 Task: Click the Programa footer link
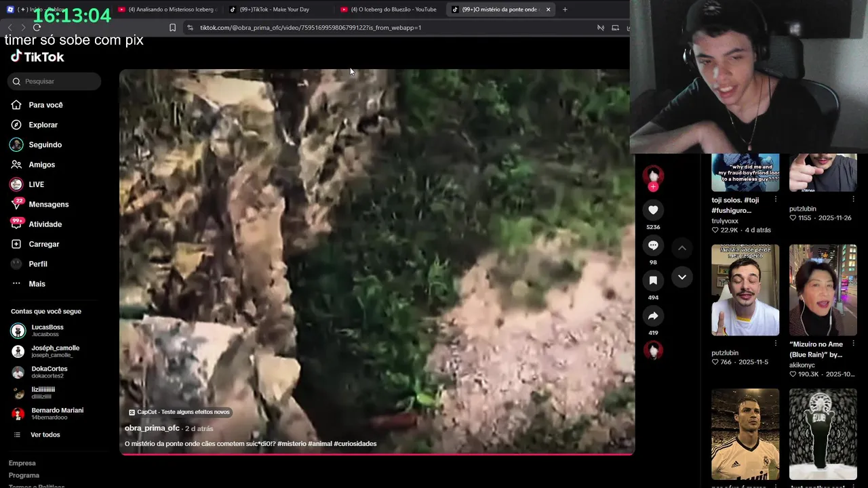[24, 475]
